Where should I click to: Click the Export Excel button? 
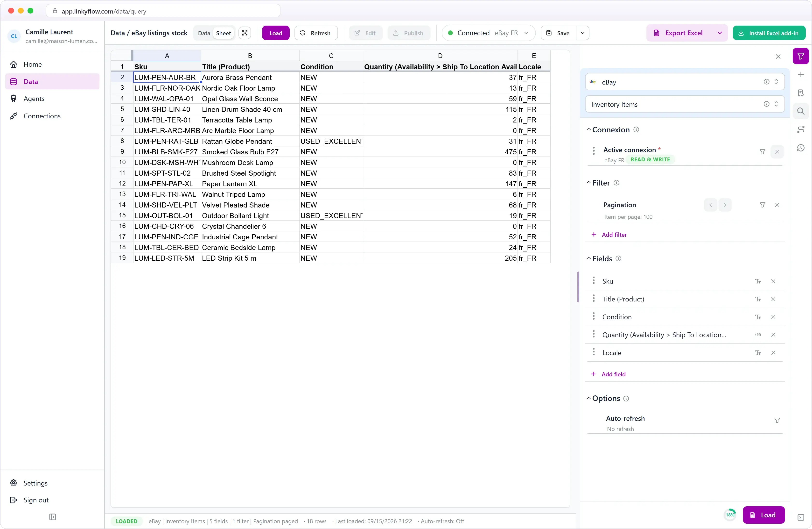tap(679, 33)
